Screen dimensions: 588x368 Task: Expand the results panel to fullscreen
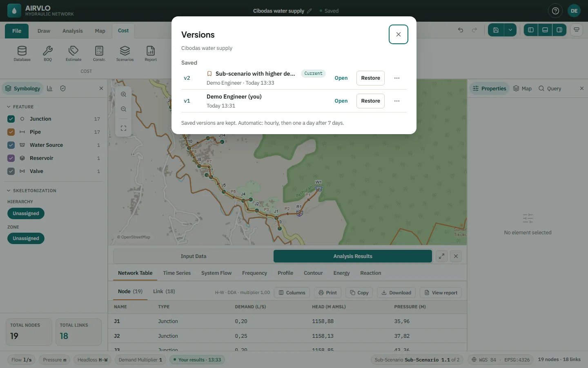(441, 256)
